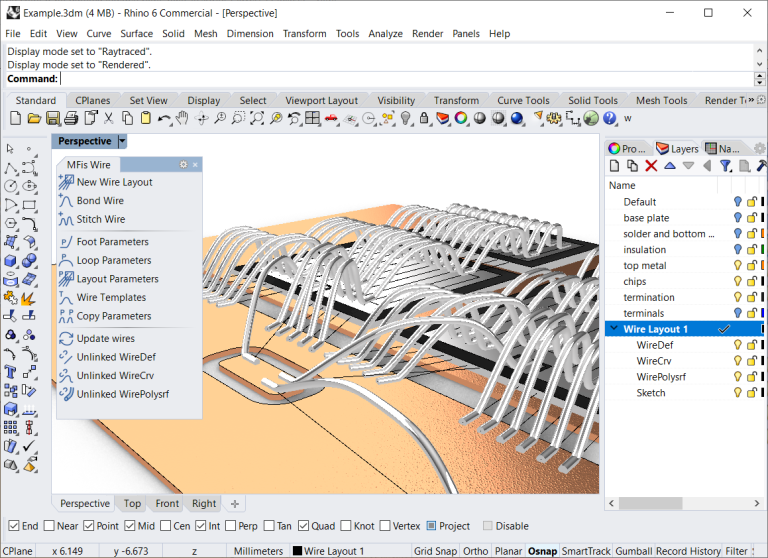The width and height of the screenshot is (768, 558).
Task: Click the Layer filter funnel icon
Action: tap(725, 166)
